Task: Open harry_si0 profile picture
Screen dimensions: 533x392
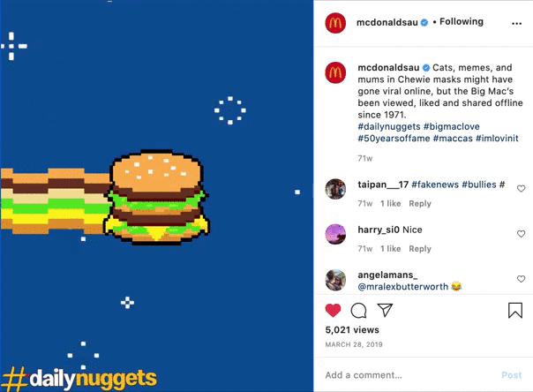Action: [x=335, y=234]
